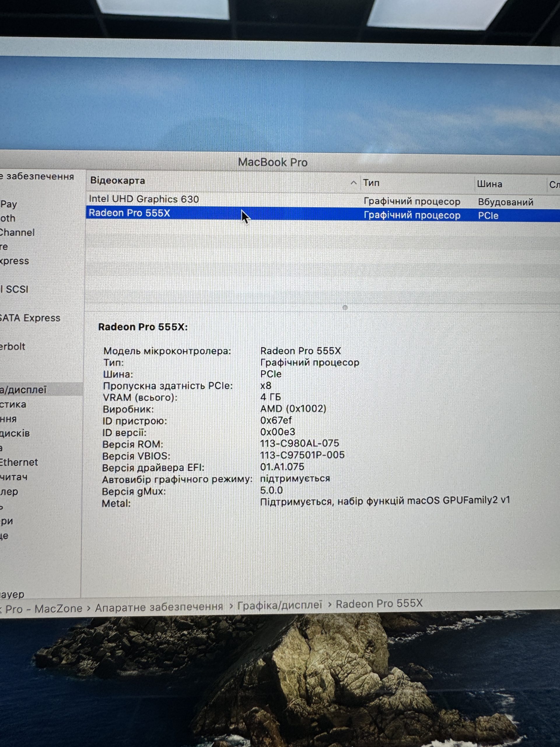Click Графічний процесор cell in highlighted Radeon row
Screen dimensions: 560x747
(x=412, y=215)
